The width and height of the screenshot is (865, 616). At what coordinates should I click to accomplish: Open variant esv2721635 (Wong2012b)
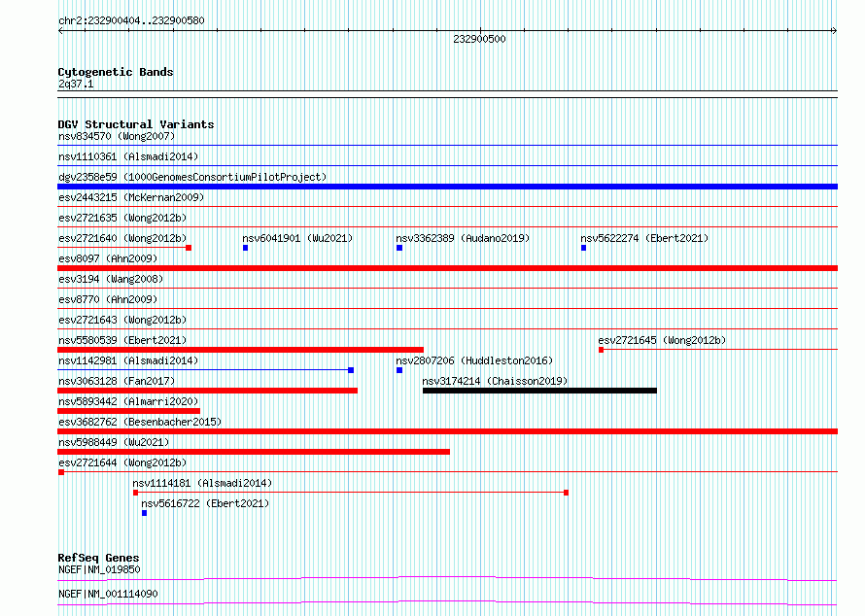[x=122, y=218]
